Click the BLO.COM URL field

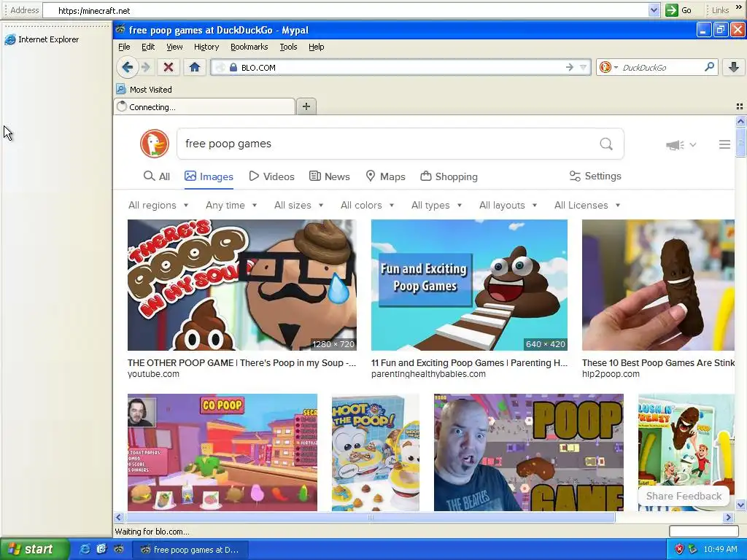coord(400,68)
